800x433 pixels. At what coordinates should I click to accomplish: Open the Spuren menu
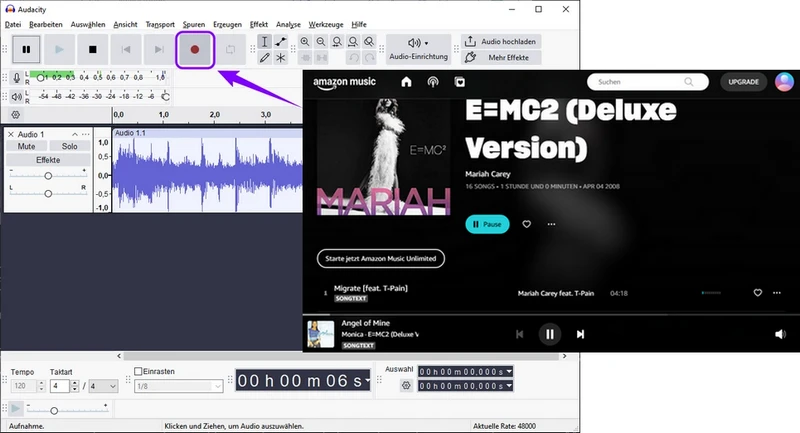[194, 24]
